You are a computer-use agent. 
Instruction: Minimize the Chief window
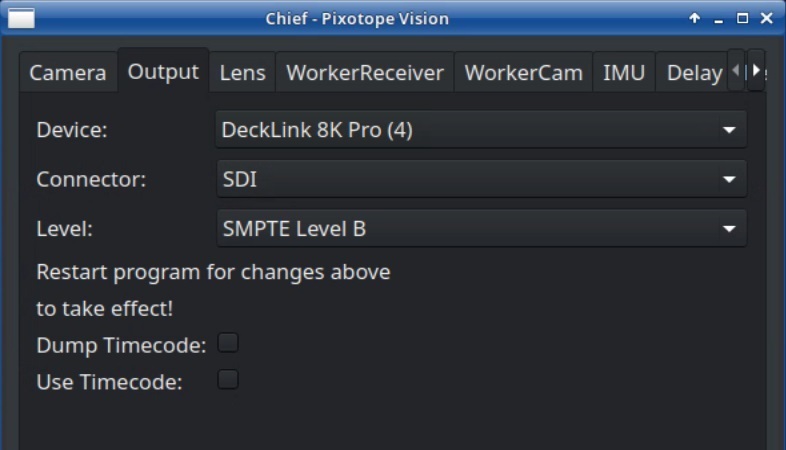coord(719,18)
